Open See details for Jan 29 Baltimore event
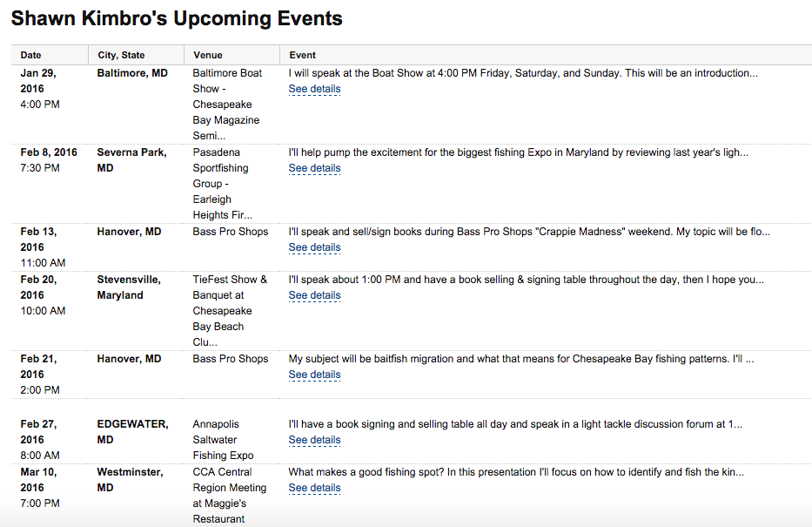 pyautogui.click(x=314, y=89)
